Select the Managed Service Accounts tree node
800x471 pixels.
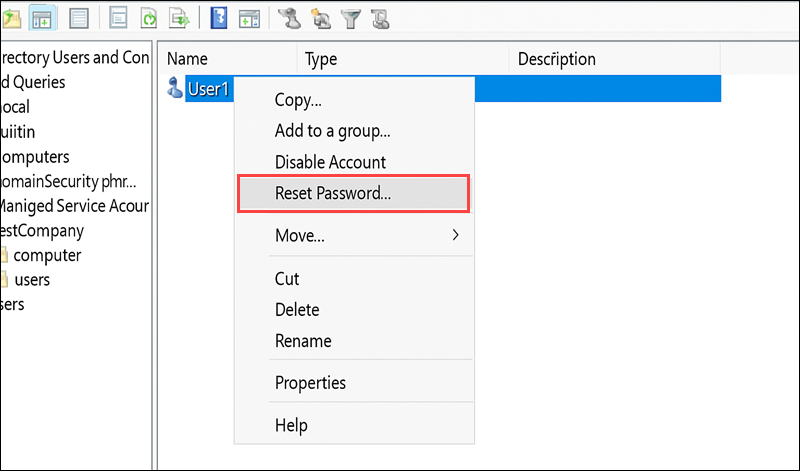coord(74,206)
